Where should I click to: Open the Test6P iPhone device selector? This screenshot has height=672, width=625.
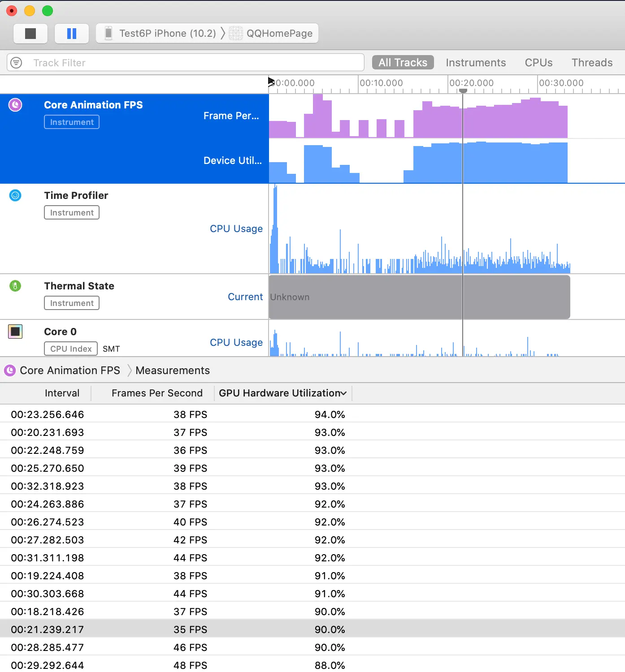coord(167,33)
